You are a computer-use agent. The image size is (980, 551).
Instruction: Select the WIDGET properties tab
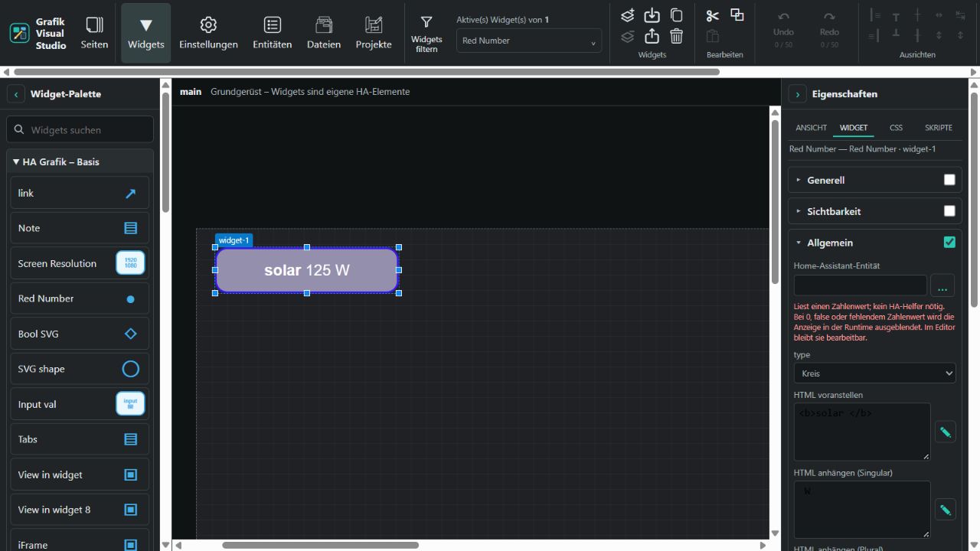[x=854, y=128]
